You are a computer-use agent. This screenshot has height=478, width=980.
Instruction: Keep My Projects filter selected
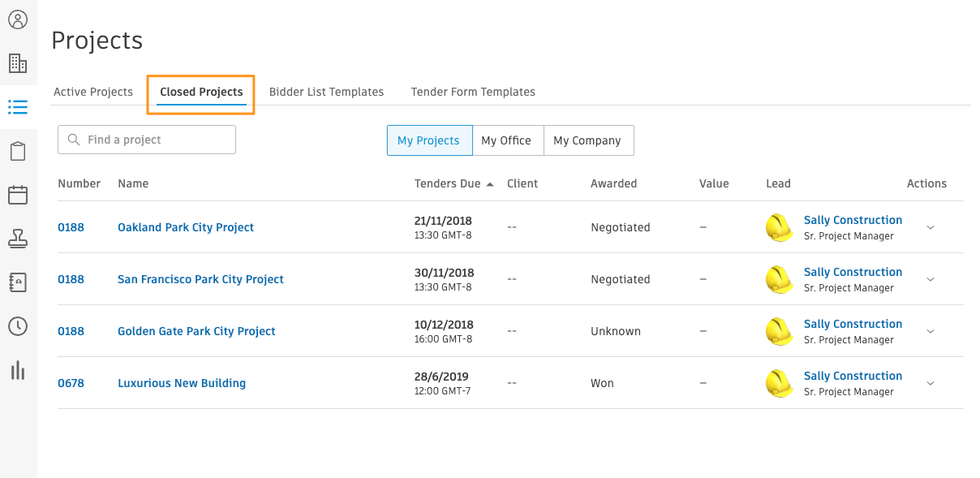tap(429, 140)
